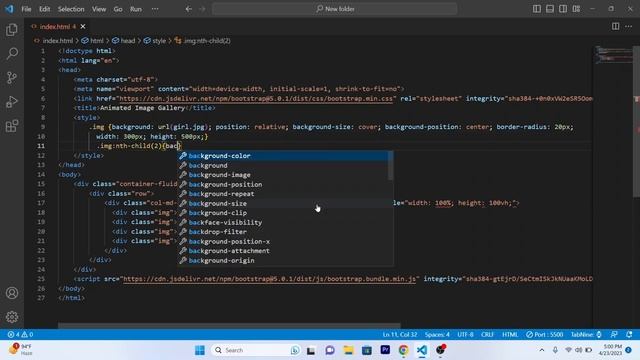Select background-color suggestion
Image resolution: width=640 pixels, height=360 pixels.
pos(283,156)
